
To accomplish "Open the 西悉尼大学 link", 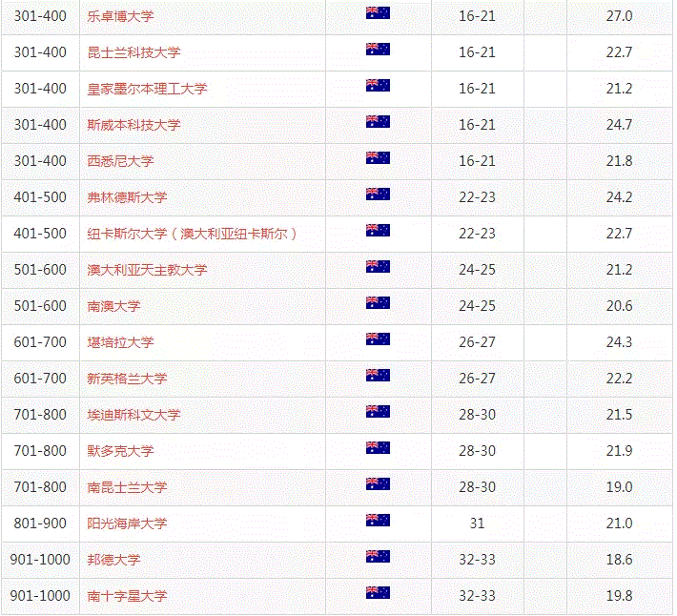I will pyautogui.click(x=120, y=161).
